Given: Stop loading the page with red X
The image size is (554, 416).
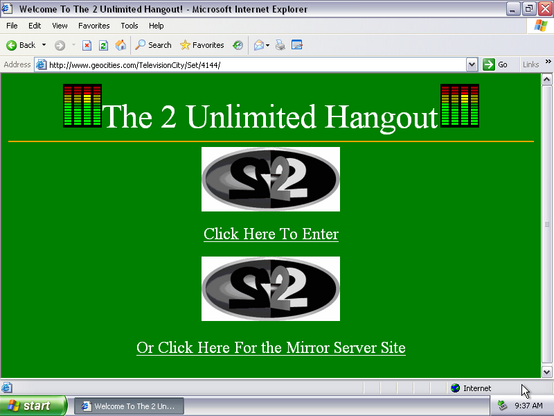Looking at the screenshot, I should pyautogui.click(x=87, y=45).
